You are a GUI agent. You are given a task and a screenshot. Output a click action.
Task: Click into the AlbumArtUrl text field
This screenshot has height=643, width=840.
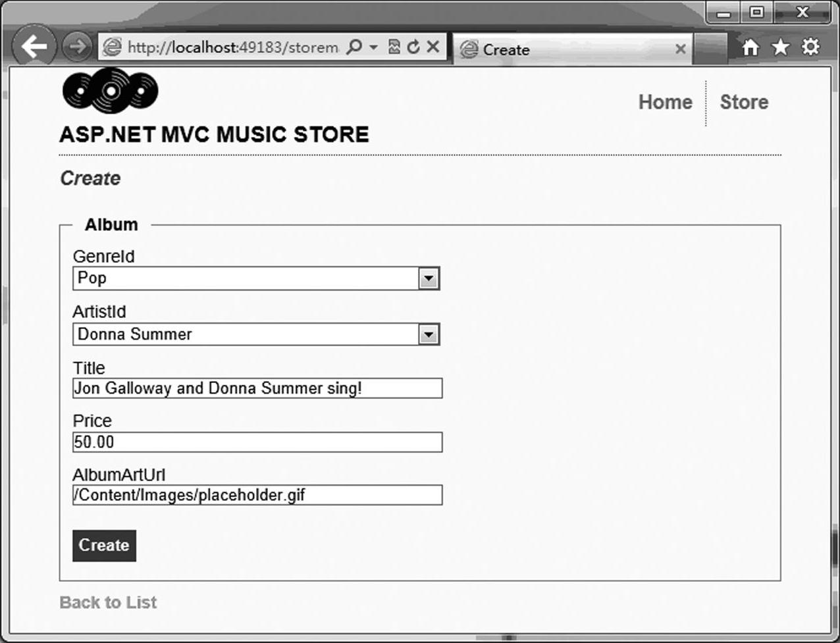[257, 495]
